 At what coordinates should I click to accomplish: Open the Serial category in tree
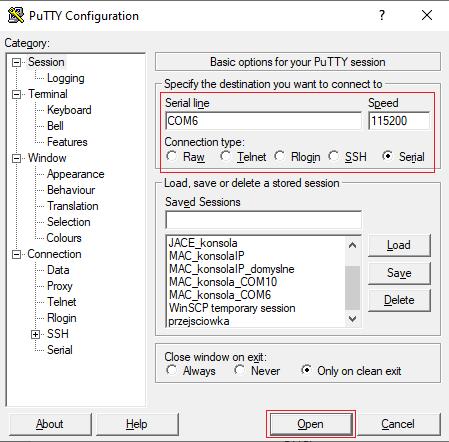[x=60, y=350]
